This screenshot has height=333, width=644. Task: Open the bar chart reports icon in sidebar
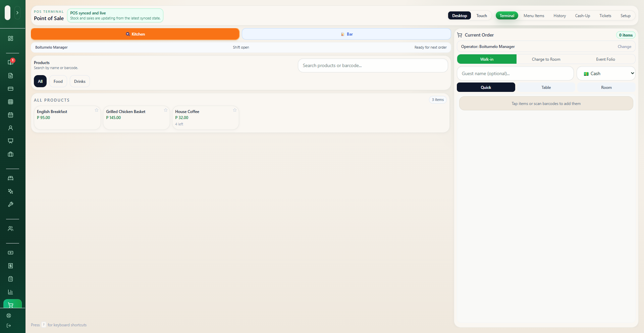(x=10, y=292)
